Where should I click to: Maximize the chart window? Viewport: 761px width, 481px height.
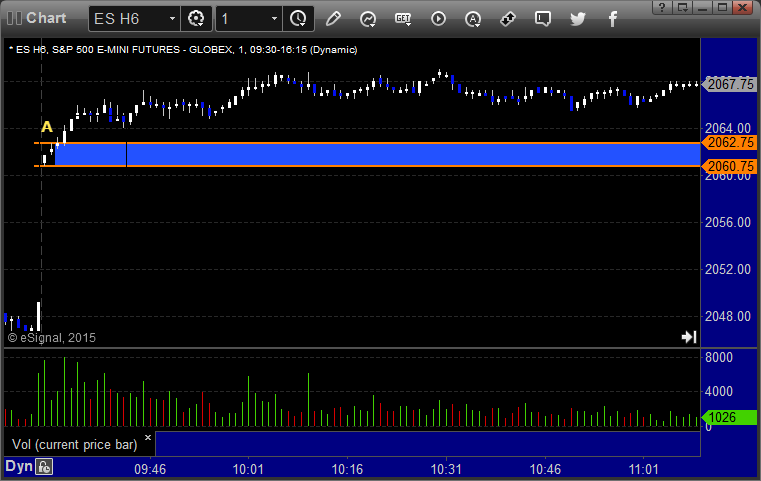[722, 7]
